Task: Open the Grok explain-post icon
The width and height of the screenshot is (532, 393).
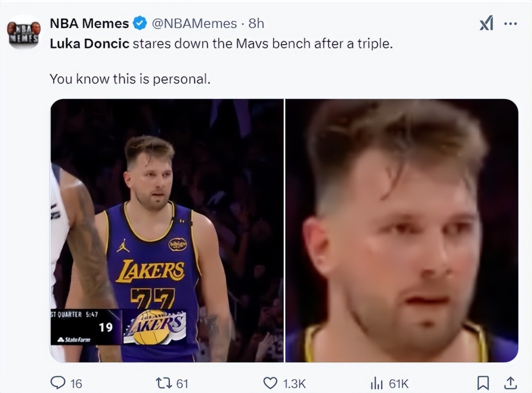Action: tap(486, 24)
